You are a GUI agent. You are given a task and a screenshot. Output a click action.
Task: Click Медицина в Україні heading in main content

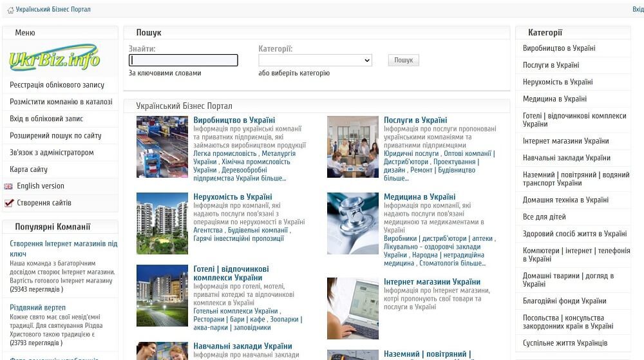point(419,197)
